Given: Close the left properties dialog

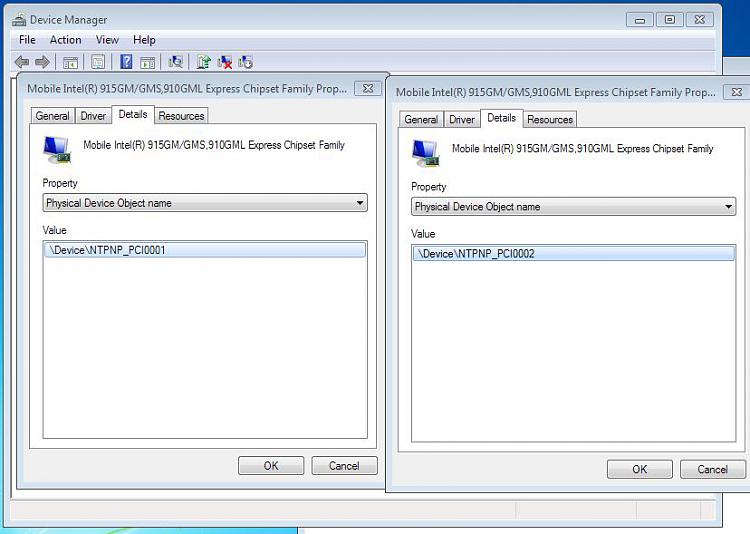Looking at the screenshot, I should coord(368,89).
